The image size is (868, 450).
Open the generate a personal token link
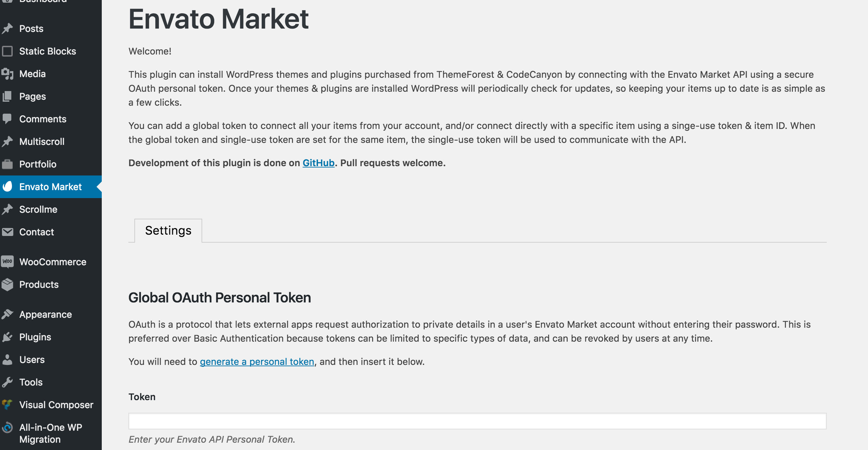coord(257,362)
